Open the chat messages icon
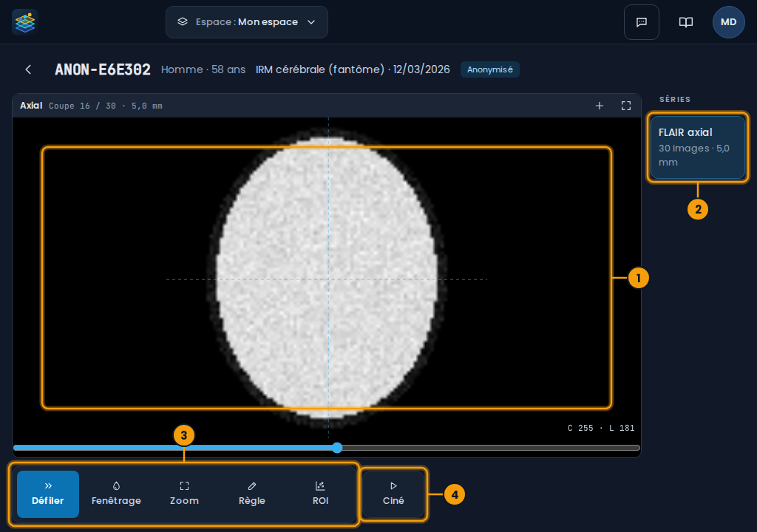The width and height of the screenshot is (757, 532). tap(642, 22)
